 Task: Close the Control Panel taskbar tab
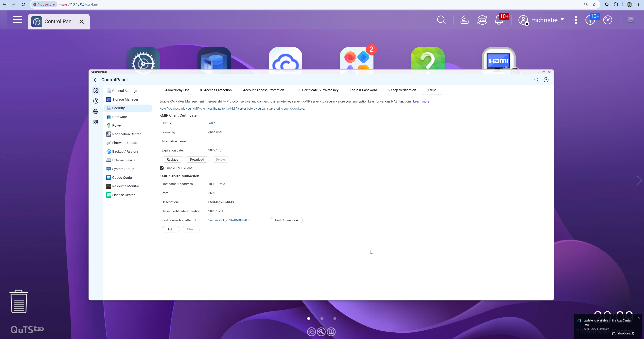pyautogui.click(x=81, y=22)
